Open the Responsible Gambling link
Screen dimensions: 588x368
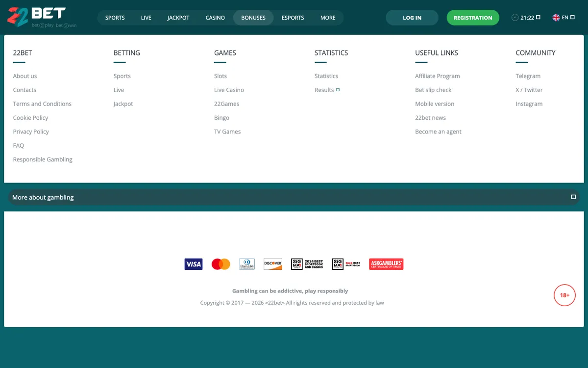43,159
